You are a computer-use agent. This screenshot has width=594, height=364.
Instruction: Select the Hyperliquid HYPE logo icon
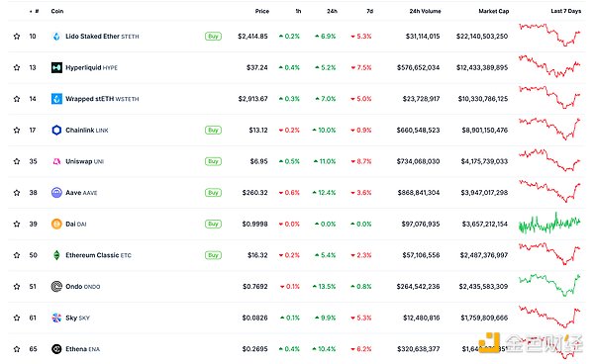tap(56, 67)
